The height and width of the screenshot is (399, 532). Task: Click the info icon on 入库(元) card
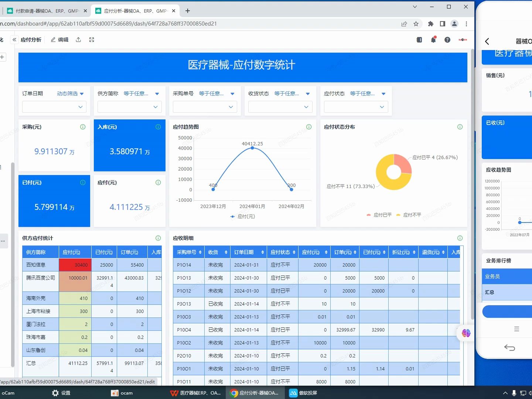click(x=158, y=127)
